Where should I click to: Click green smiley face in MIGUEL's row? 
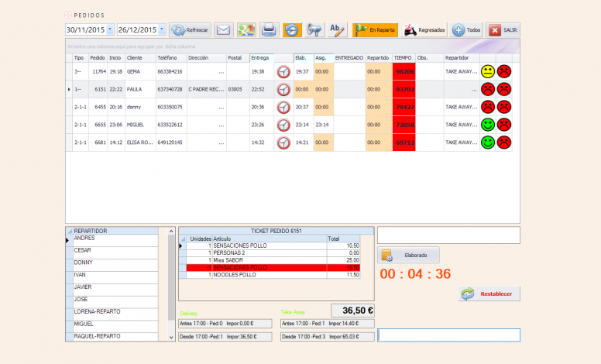(x=488, y=125)
